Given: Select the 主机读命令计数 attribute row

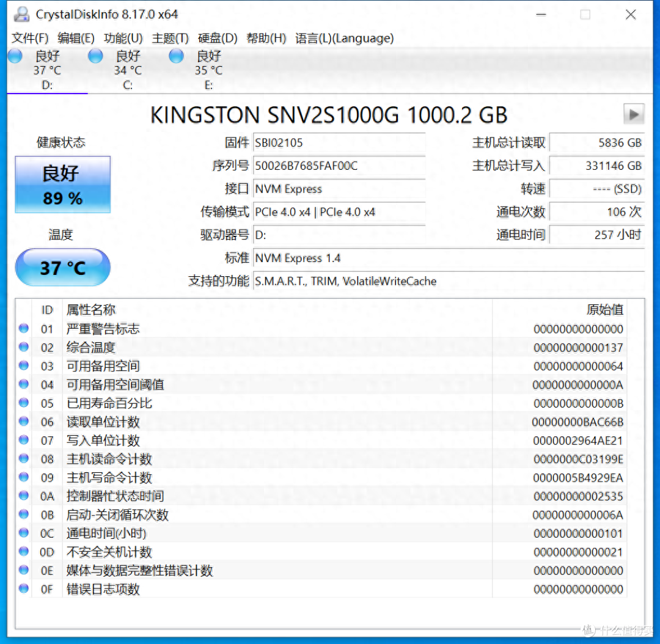Looking at the screenshot, I should pyautogui.click(x=321, y=459).
